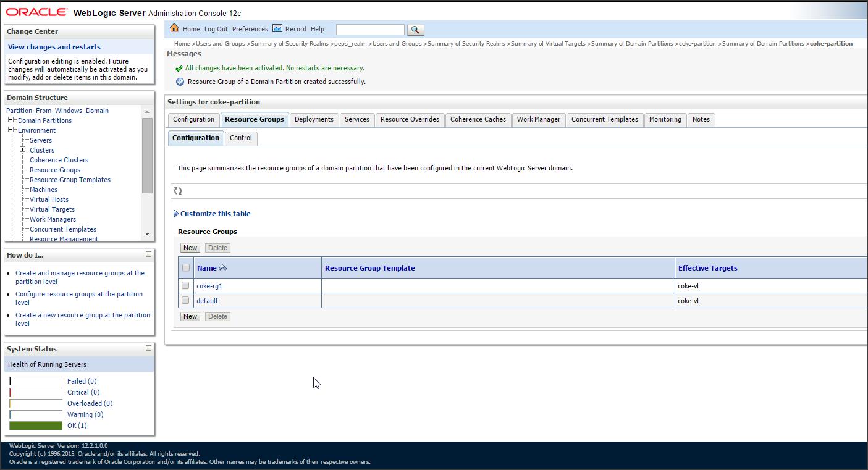This screenshot has height=470, width=868.
Task: Click the Critical (0) status link
Action: tap(83, 392)
